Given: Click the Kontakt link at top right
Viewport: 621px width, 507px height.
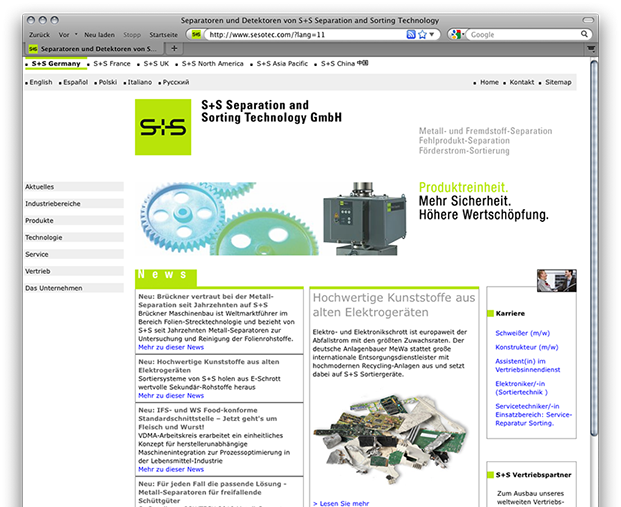Looking at the screenshot, I should (x=521, y=82).
